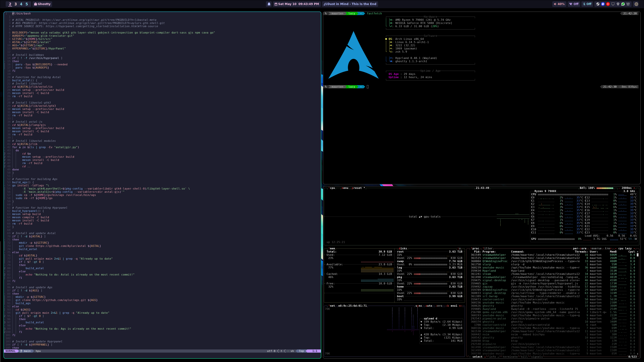Open the volume 40% control
Screen dimensions: 644x362
[x=559, y=4]
